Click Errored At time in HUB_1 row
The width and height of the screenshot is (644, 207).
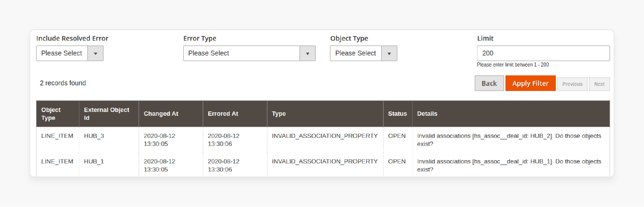223,166
